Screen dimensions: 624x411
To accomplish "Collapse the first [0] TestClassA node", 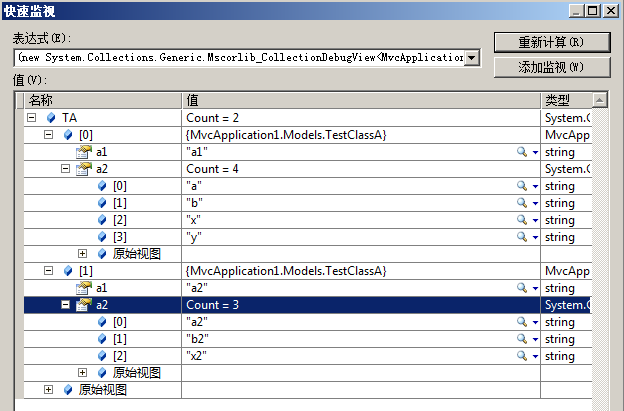I will click(49, 135).
